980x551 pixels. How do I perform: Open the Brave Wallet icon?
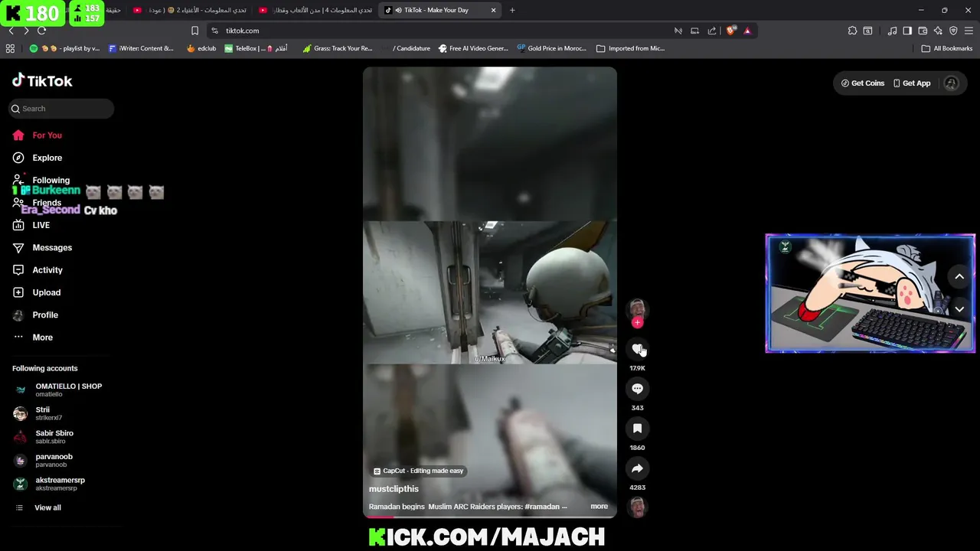tap(923, 31)
